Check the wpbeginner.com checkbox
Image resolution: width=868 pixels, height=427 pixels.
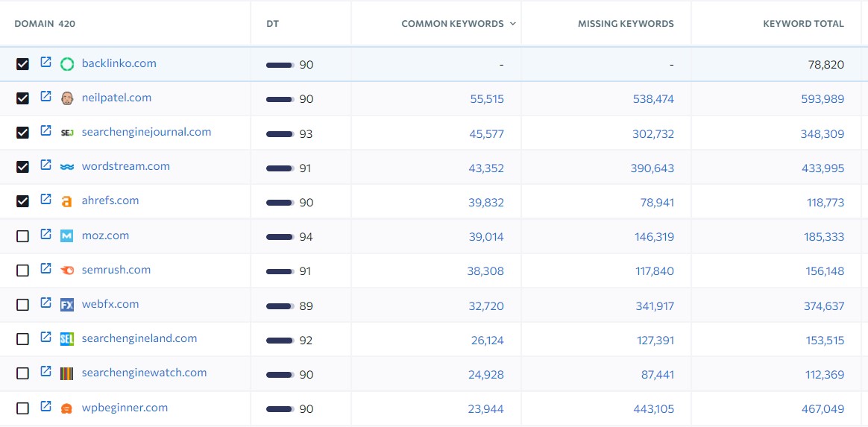coord(22,409)
